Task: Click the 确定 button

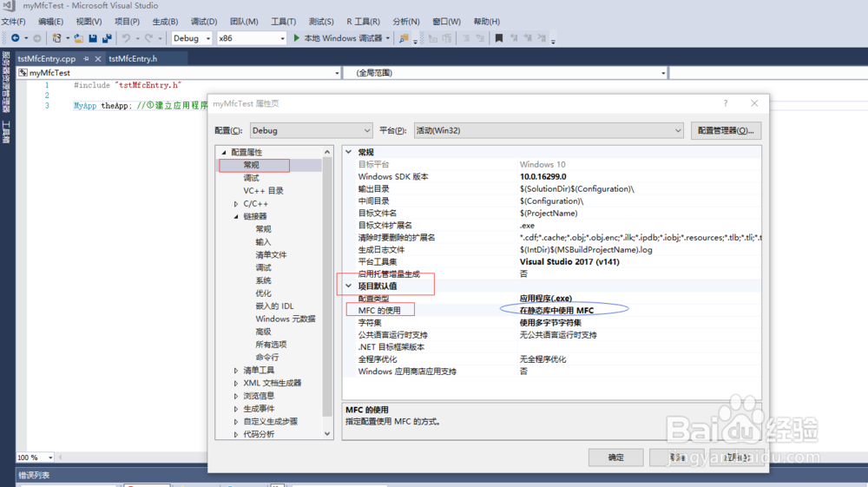Action: pyautogui.click(x=615, y=457)
